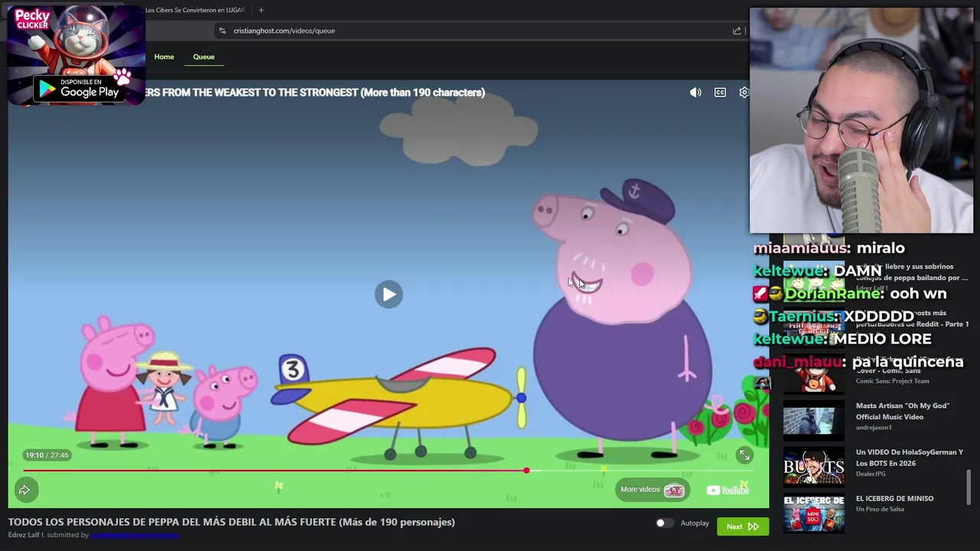Viewport: 980px width, 551px height.
Task: Open a new browser tab with plus
Action: [261, 10]
